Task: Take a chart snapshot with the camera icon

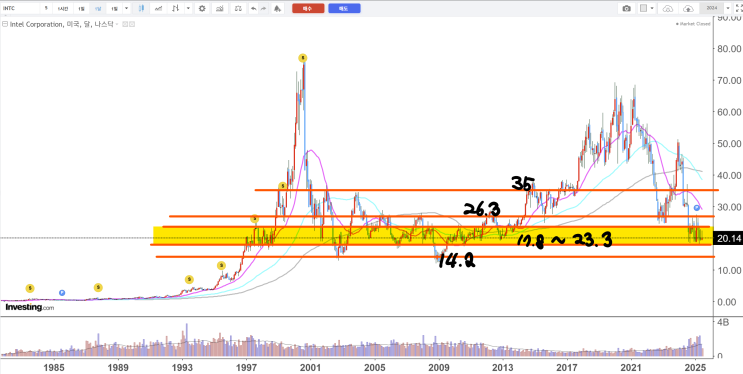Action: click(626, 9)
